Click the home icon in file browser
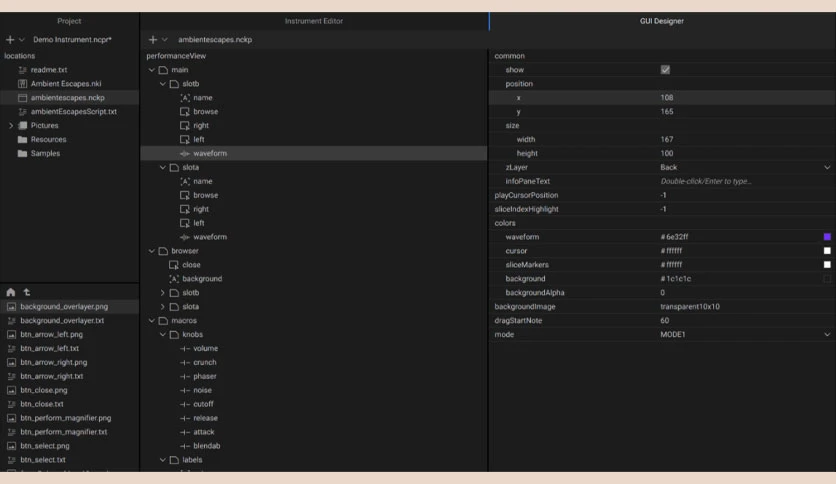The height and width of the screenshot is (484, 836). [11, 292]
